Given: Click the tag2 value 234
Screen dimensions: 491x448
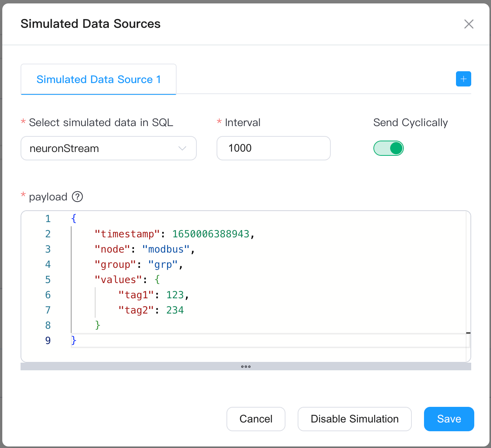Looking at the screenshot, I should tap(175, 310).
